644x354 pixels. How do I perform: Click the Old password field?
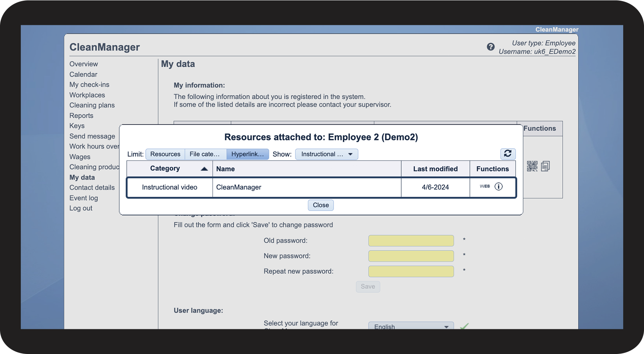tap(411, 241)
